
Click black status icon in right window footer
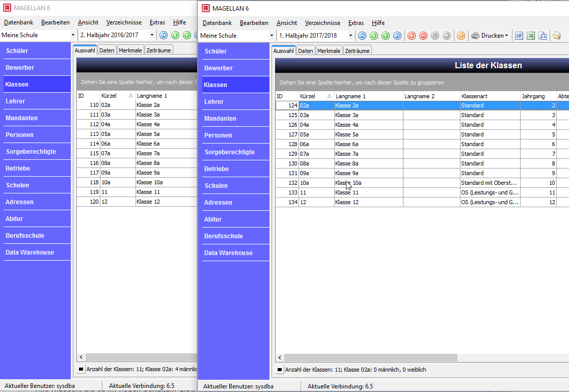click(280, 370)
